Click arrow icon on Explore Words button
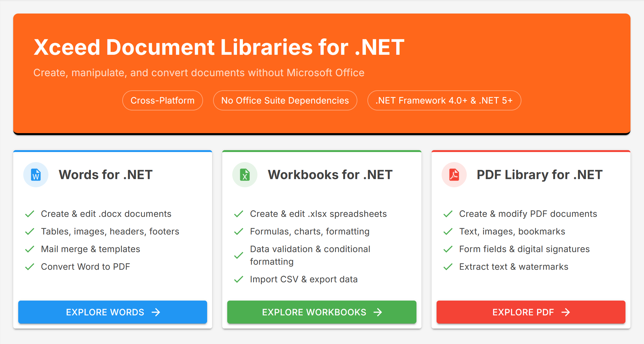The width and height of the screenshot is (644, 344). click(x=156, y=312)
